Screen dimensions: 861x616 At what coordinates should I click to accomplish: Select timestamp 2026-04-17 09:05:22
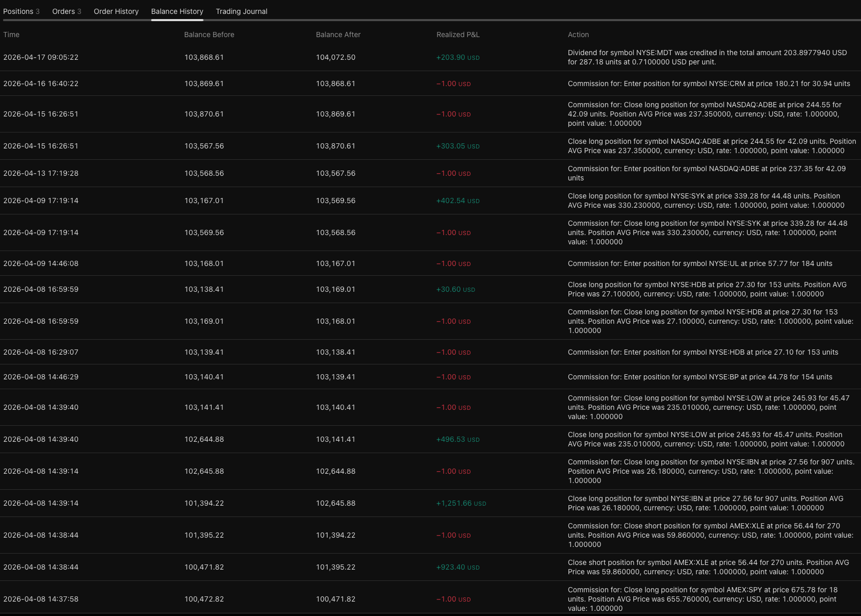pos(41,57)
